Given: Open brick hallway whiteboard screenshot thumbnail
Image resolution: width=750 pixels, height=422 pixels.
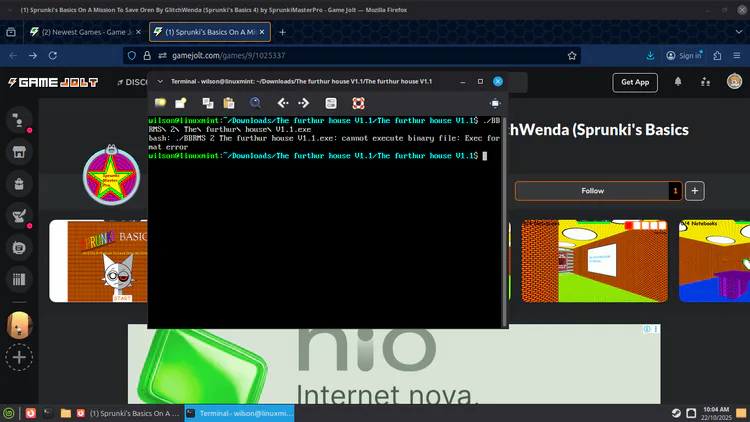Looking at the screenshot, I should click(595, 261).
